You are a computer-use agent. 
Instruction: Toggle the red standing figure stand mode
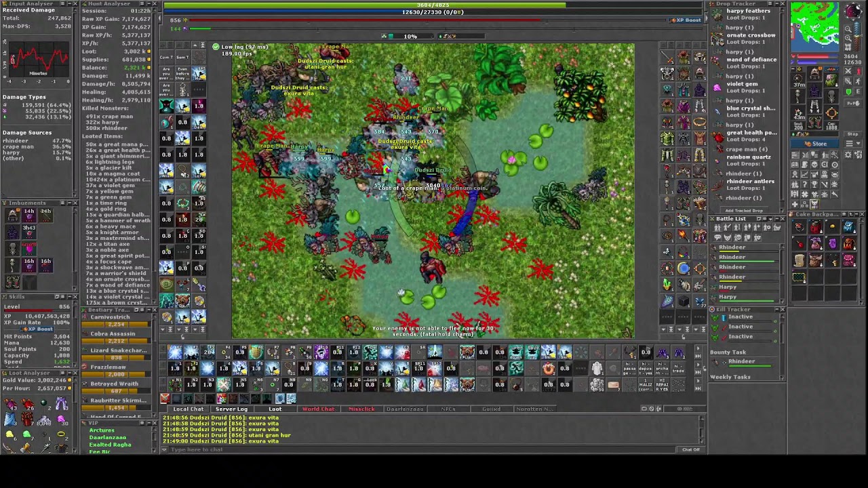(x=859, y=71)
